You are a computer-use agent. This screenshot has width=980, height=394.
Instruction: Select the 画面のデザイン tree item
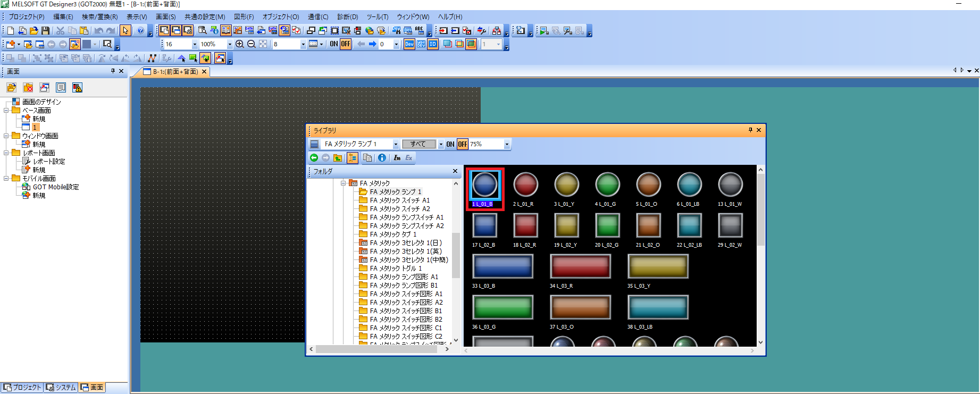click(x=41, y=102)
